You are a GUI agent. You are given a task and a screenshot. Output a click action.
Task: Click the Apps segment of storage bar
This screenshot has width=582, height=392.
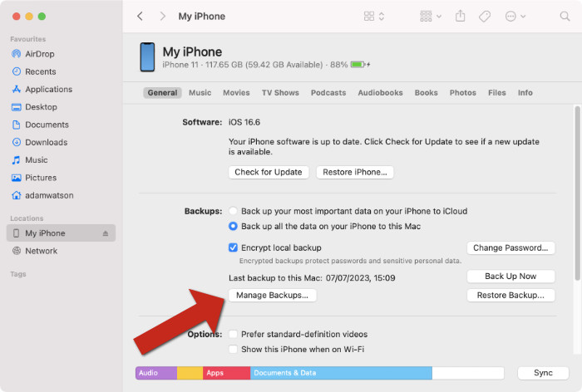pyautogui.click(x=226, y=373)
